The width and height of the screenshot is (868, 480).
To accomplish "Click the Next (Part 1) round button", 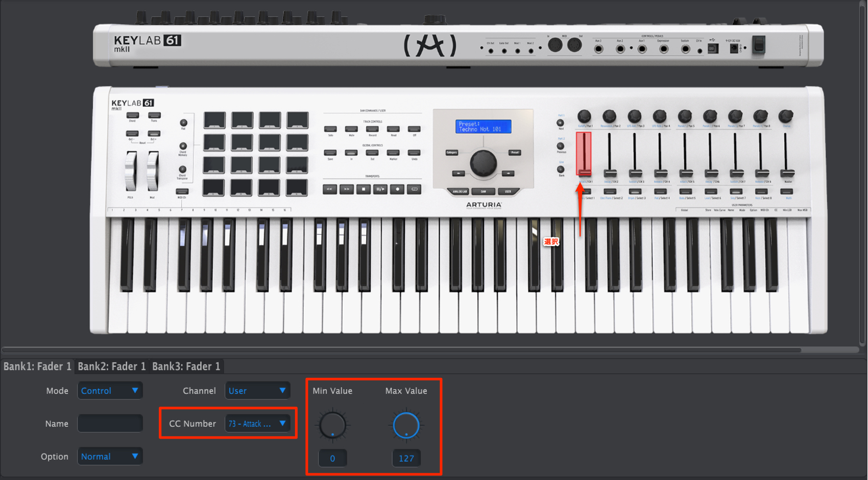I will point(560,123).
